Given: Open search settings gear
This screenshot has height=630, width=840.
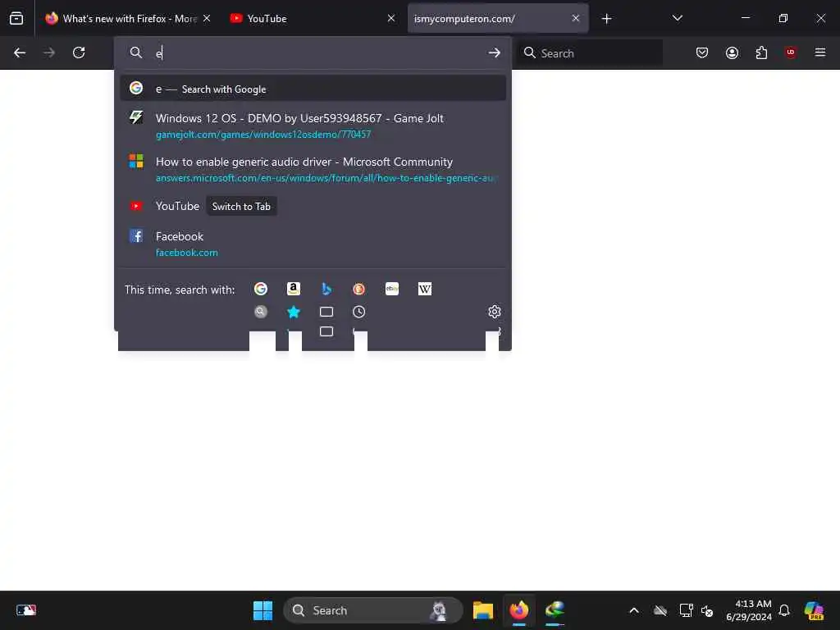Looking at the screenshot, I should point(495,312).
